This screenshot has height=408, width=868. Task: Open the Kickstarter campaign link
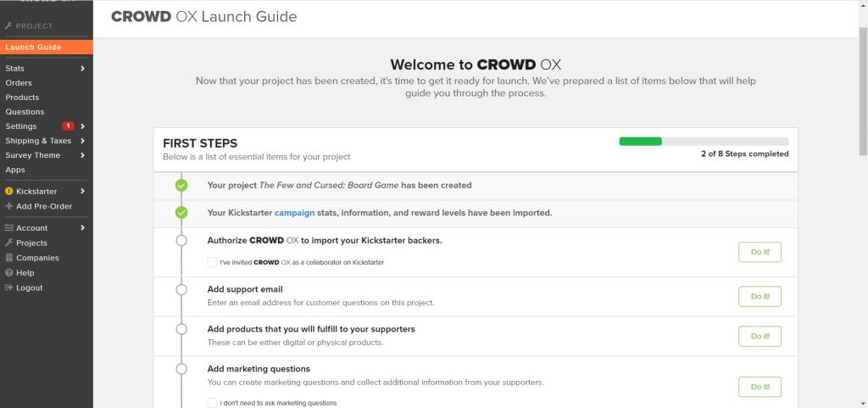tap(294, 213)
